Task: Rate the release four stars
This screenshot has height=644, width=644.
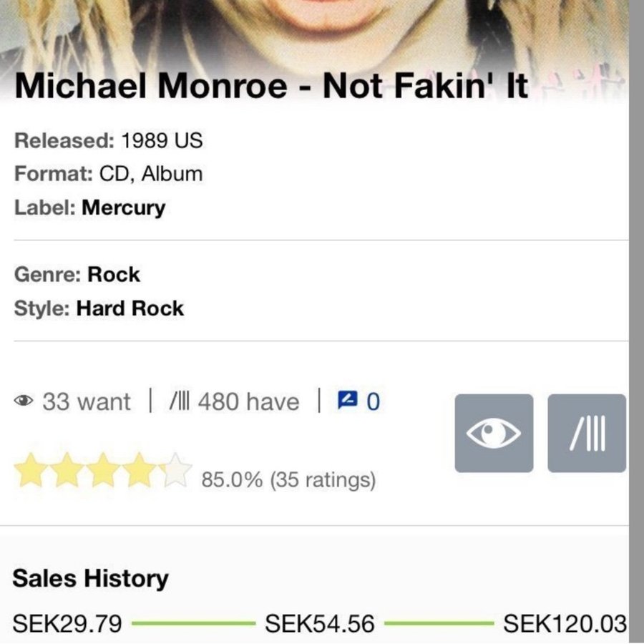Action: 140,472
